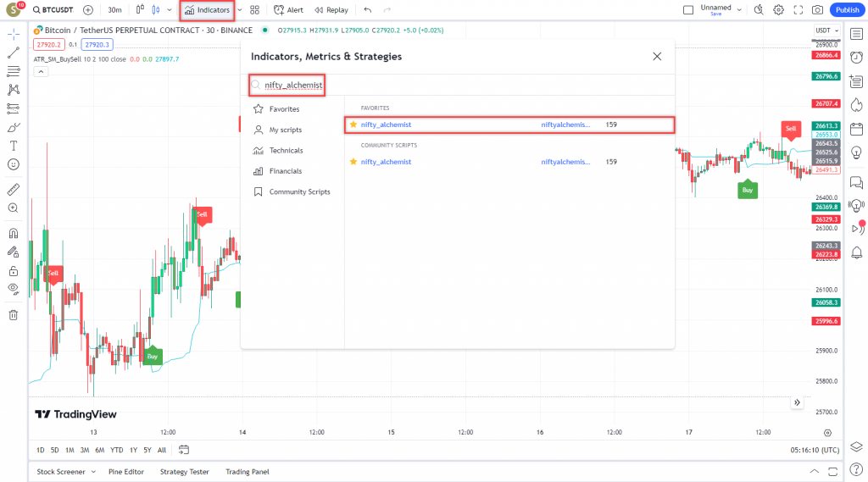Image resolution: width=868 pixels, height=482 pixels.
Task: Select the crosshair cursor tool
Action: pyautogui.click(x=14, y=35)
